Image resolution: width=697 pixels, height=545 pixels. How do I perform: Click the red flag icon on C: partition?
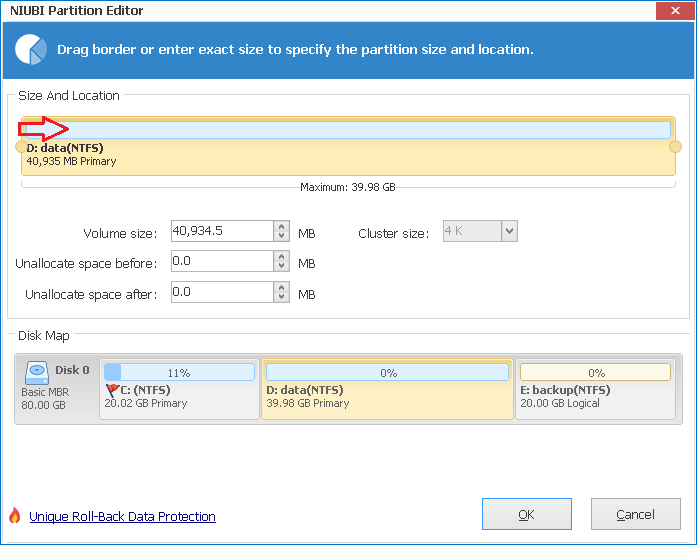click(x=112, y=391)
